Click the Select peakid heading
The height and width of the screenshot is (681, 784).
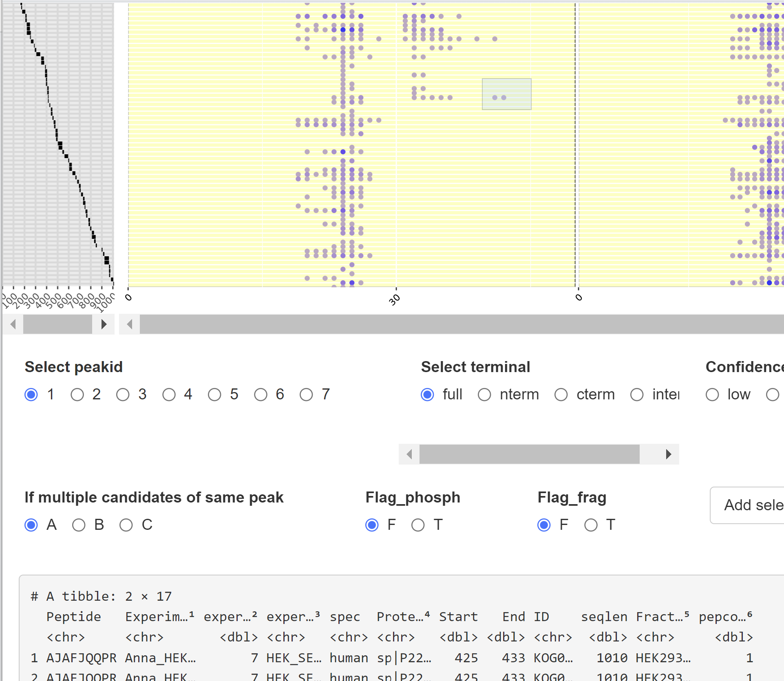pos(74,367)
